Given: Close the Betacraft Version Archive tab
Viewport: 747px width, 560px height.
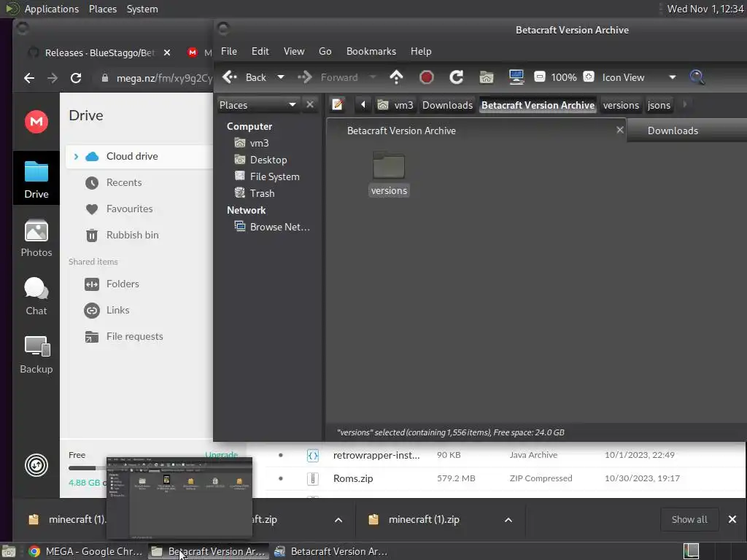Looking at the screenshot, I should 620,130.
